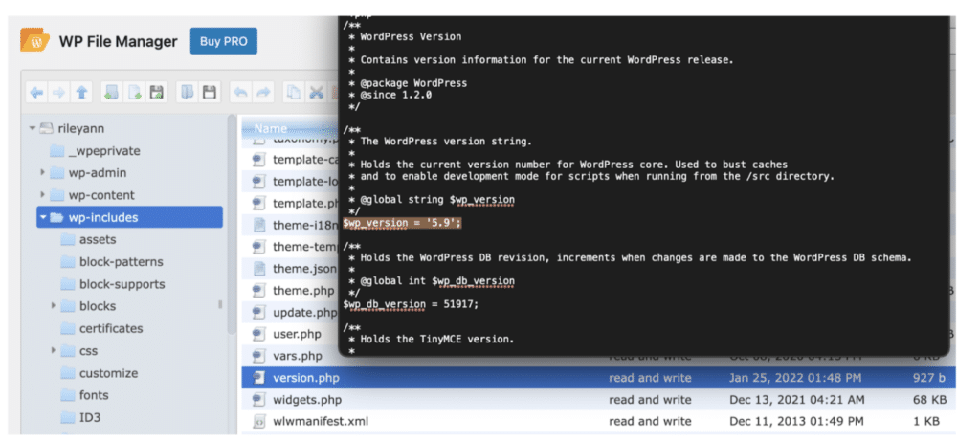
Task: Select the rileyann root folder
Action: coord(80,129)
